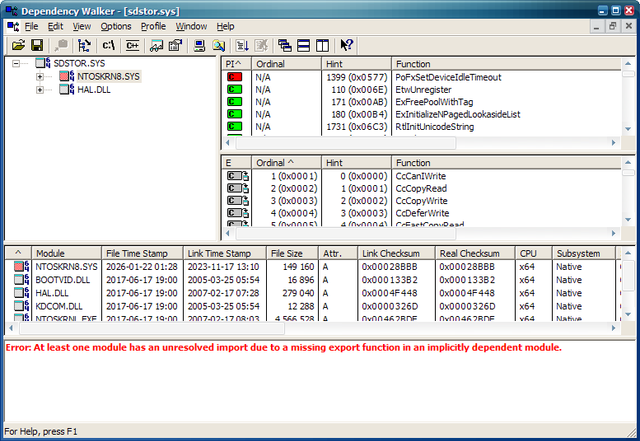Select NTOSKRN8.SYS in the module tree
This screenshot has height=441, width=640.
109,76
